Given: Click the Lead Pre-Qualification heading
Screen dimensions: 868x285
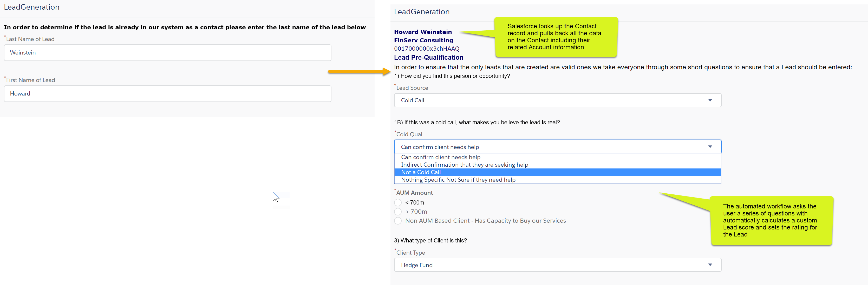Looking at the screenshot, I should coord(428,58).
